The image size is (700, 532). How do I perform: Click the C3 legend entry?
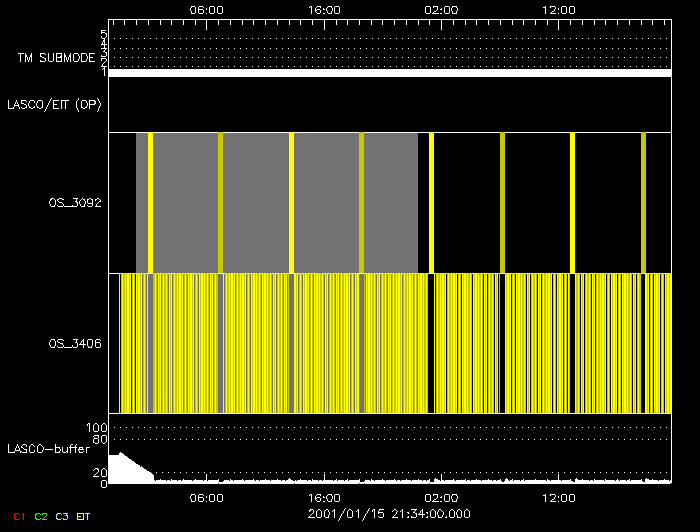63,516
